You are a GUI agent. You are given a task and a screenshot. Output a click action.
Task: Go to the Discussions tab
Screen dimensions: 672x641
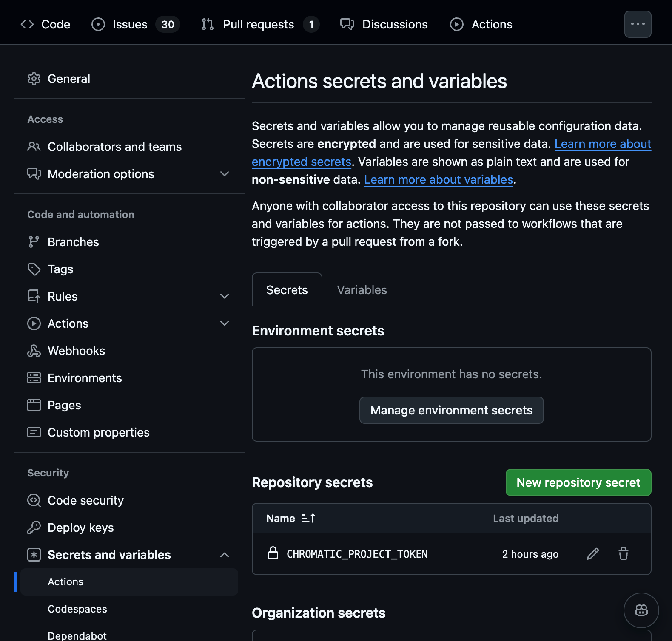coord(384,24)
